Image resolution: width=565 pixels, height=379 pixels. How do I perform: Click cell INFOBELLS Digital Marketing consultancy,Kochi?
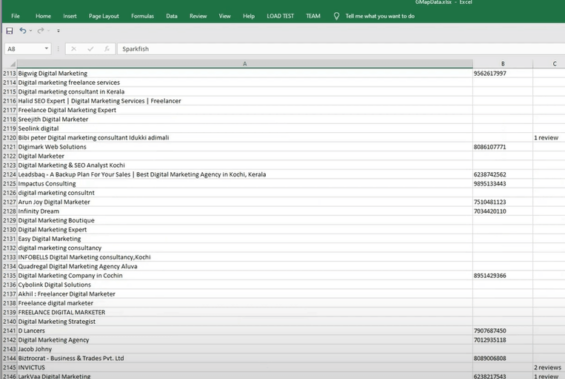[245, 257]
